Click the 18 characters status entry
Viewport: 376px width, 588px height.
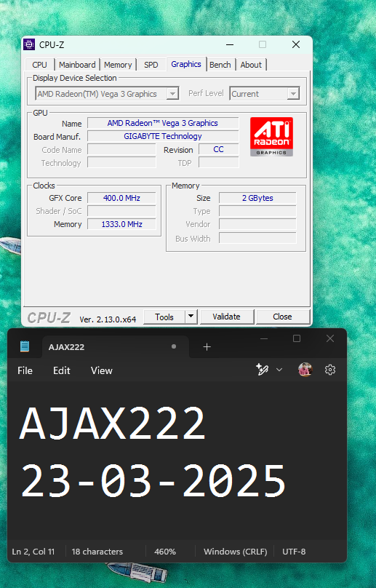click(x=97, y=552)
